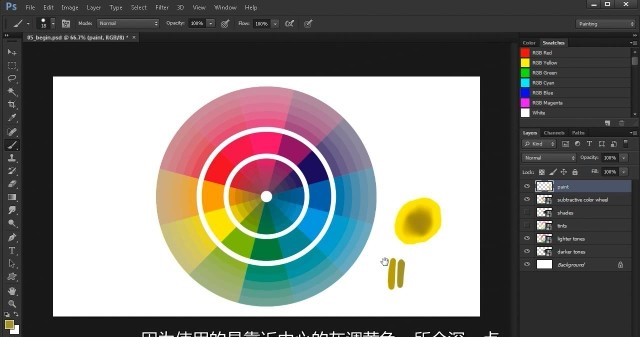The width and height of the screenshot is (640, 360).
Task: Open the Image menu
Action: pyautogui.click(x=70, y=7)
